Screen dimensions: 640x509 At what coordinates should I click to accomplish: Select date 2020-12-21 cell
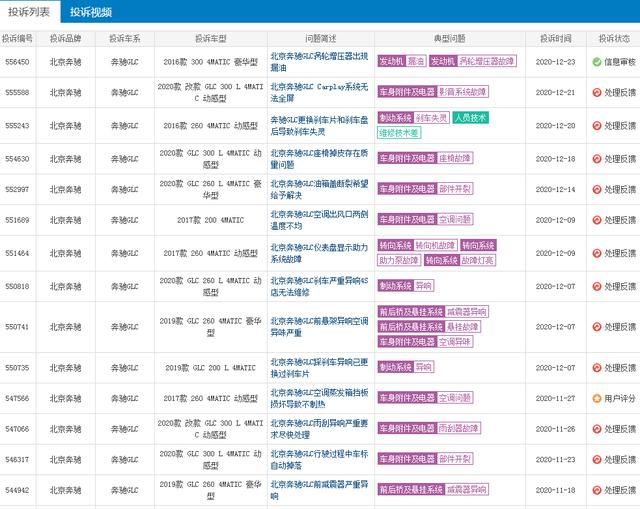click(x=556, y=93)
